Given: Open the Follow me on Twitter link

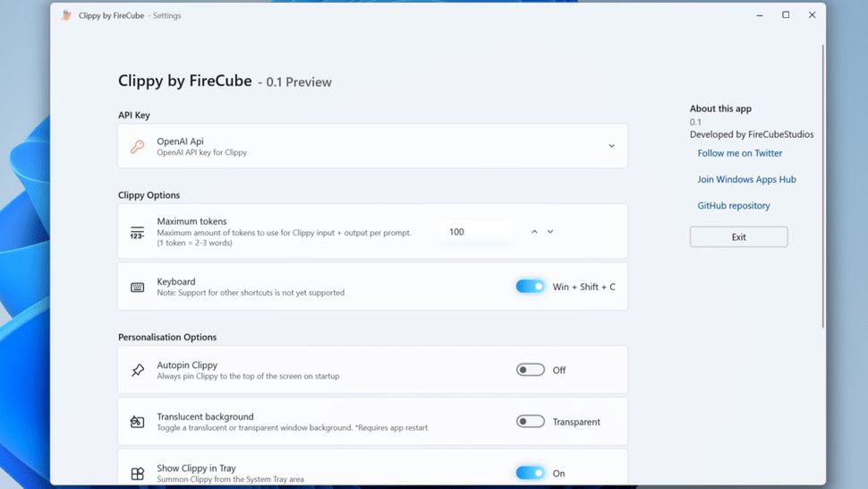Looking at the screenshot, I should coord(739,153).
